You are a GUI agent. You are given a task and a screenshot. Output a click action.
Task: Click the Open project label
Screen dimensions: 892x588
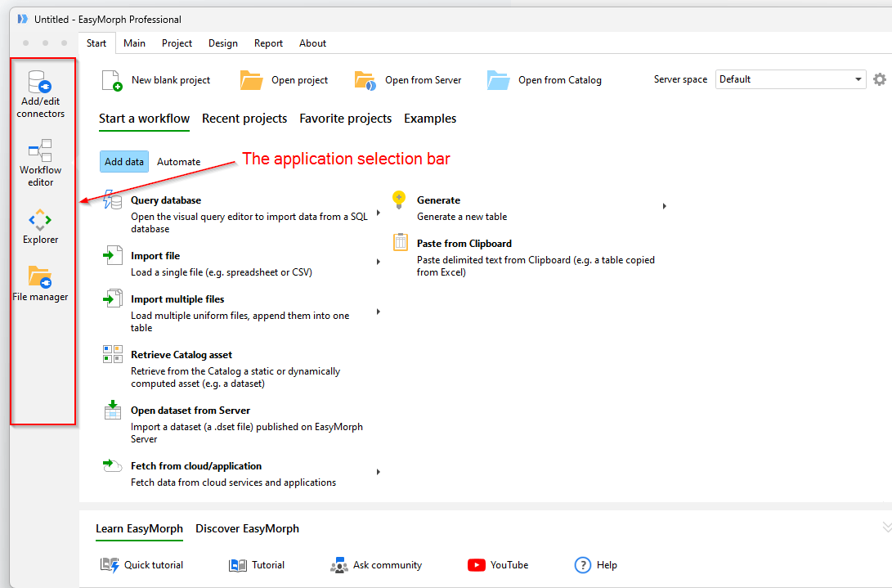point(300,80)
